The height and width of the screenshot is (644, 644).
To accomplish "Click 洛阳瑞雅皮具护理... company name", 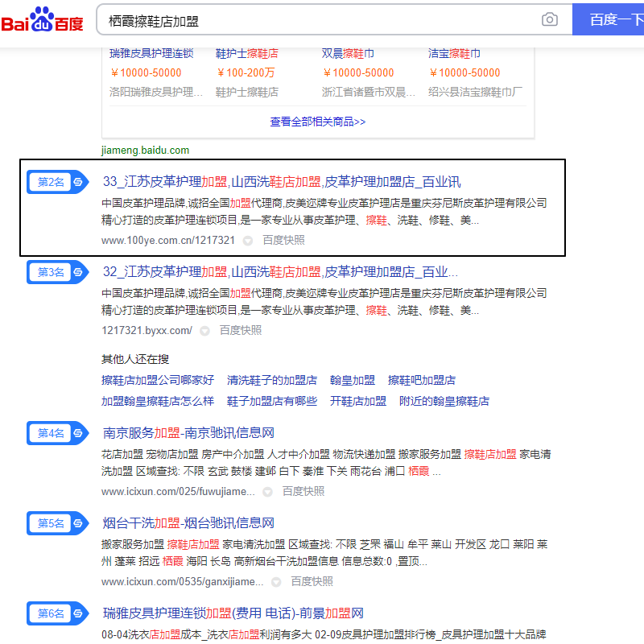I will [156, 92].
